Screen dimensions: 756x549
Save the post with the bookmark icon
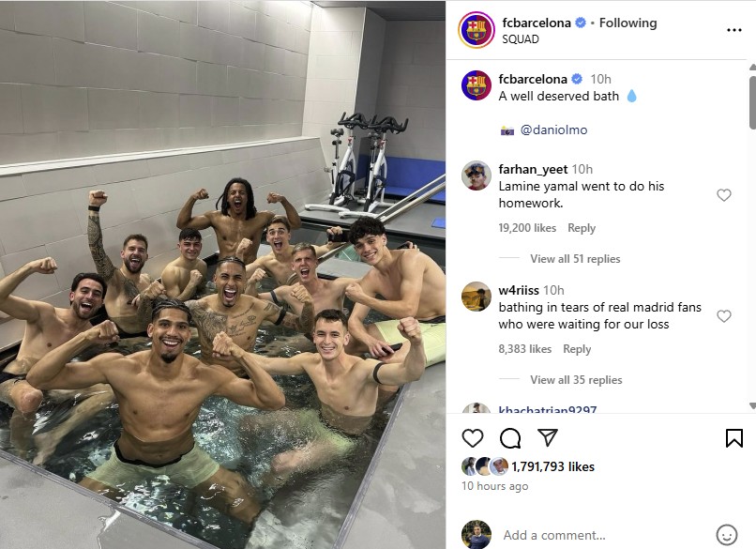point(733,438)
